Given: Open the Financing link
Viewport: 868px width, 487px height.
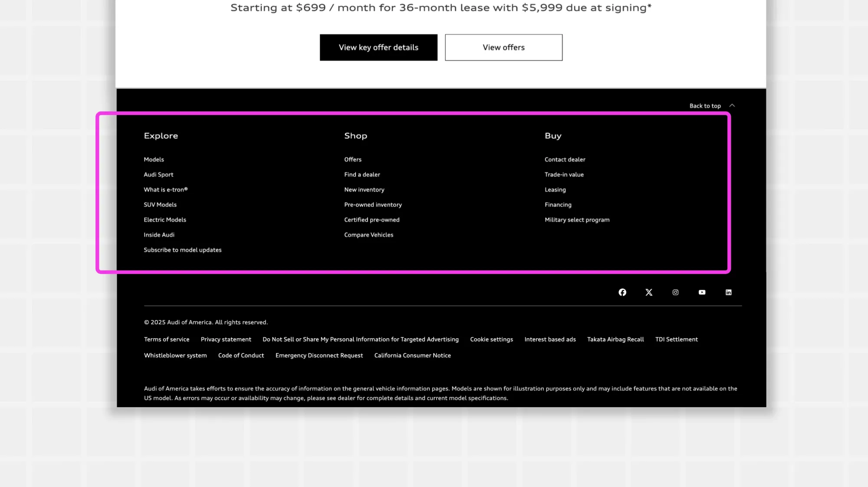Looking at the screenshot, I should (x=558, y=205).
